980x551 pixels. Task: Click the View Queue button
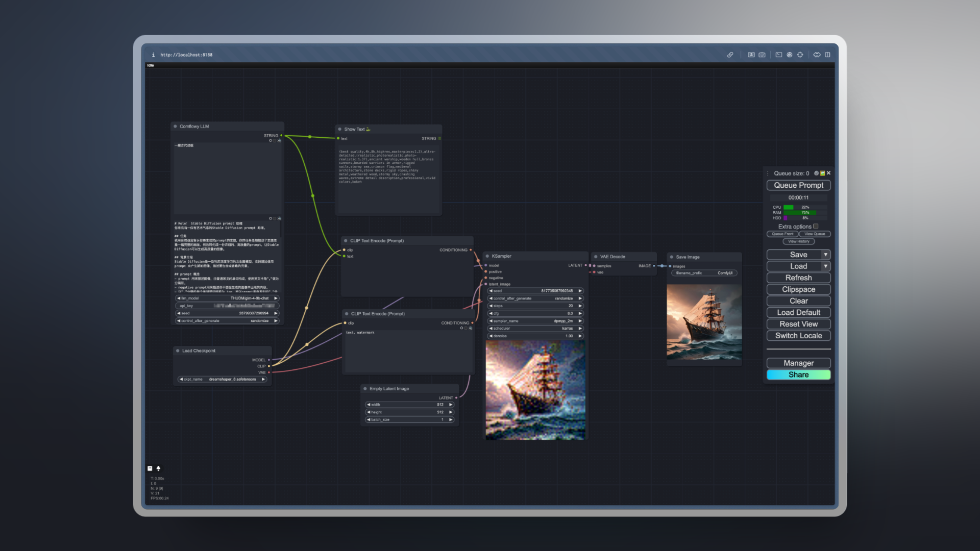[x=815, y=234]
